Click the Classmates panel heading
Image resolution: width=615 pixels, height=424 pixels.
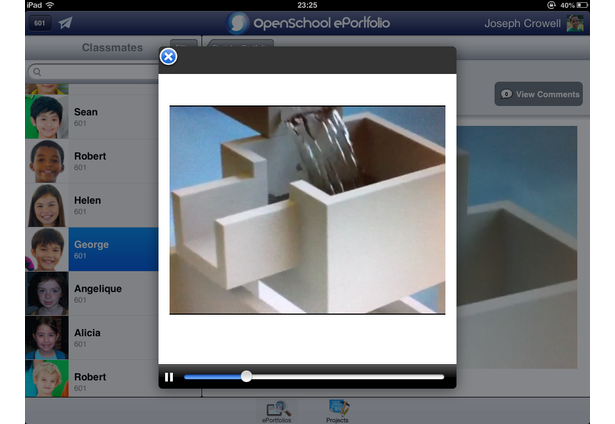(112, 47)
